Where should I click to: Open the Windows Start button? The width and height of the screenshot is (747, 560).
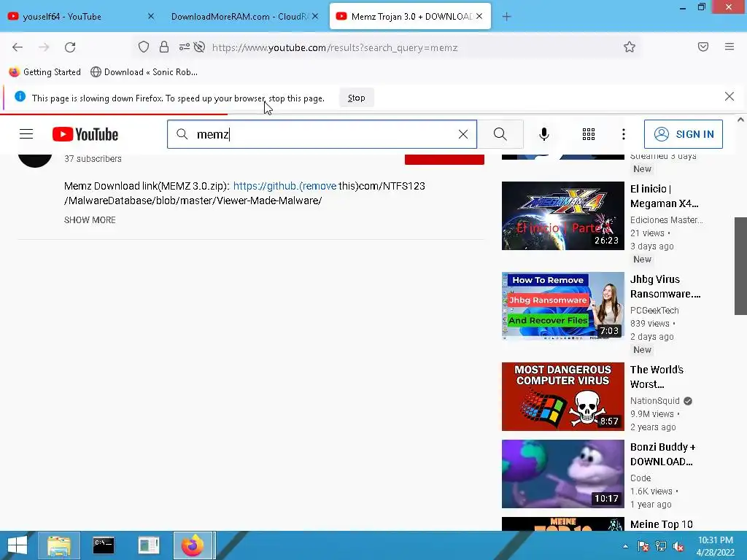(x=18, y=545)
